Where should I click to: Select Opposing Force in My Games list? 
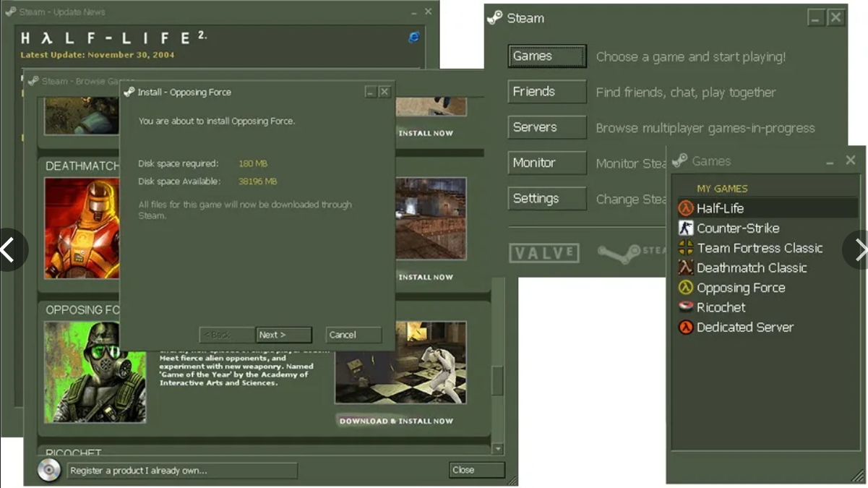(766, 288)
